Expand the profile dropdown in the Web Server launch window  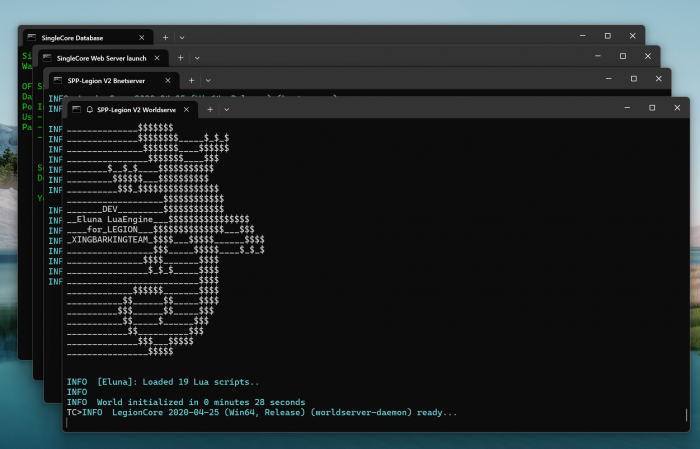[196, 58]
